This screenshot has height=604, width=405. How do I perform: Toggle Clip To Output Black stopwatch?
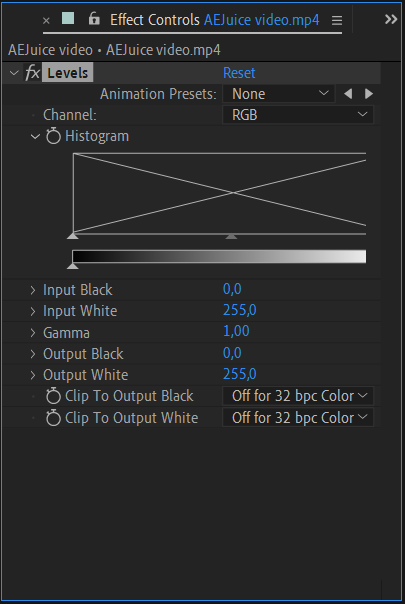coord(53,396)
